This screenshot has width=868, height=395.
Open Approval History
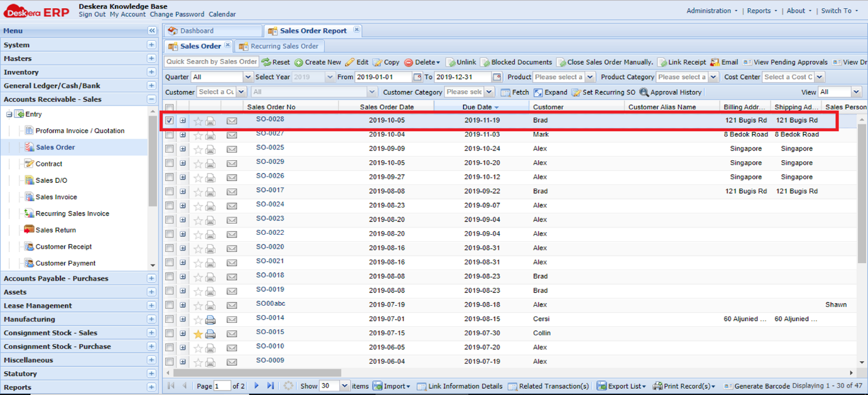[671, 92]
